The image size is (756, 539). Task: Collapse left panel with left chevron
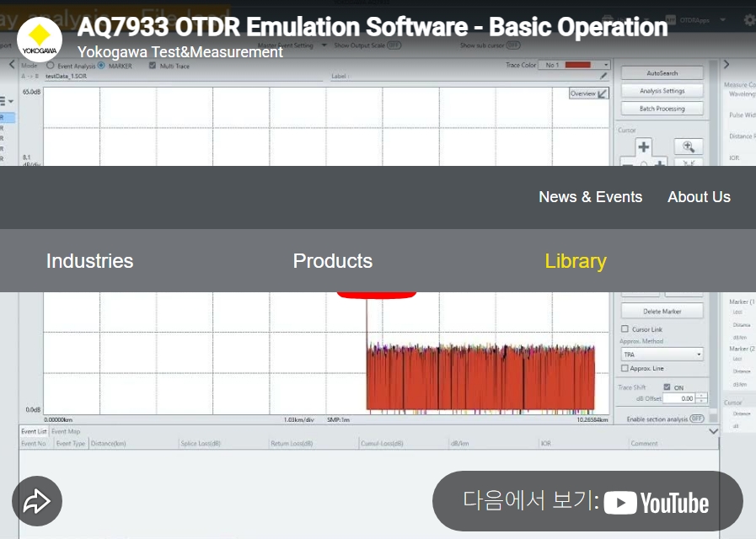point(12,65)
